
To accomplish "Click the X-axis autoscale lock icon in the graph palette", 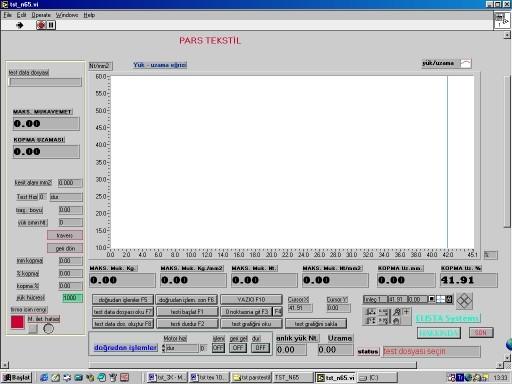I will (x=371, y=312).
